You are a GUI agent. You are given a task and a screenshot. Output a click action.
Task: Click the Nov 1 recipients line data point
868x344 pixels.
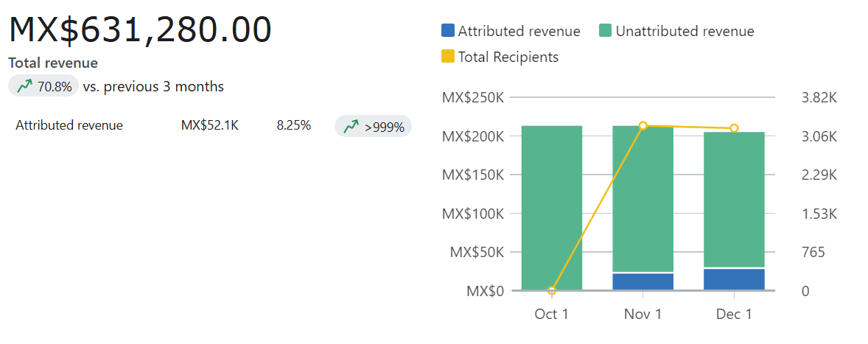[x=643, y=126]
